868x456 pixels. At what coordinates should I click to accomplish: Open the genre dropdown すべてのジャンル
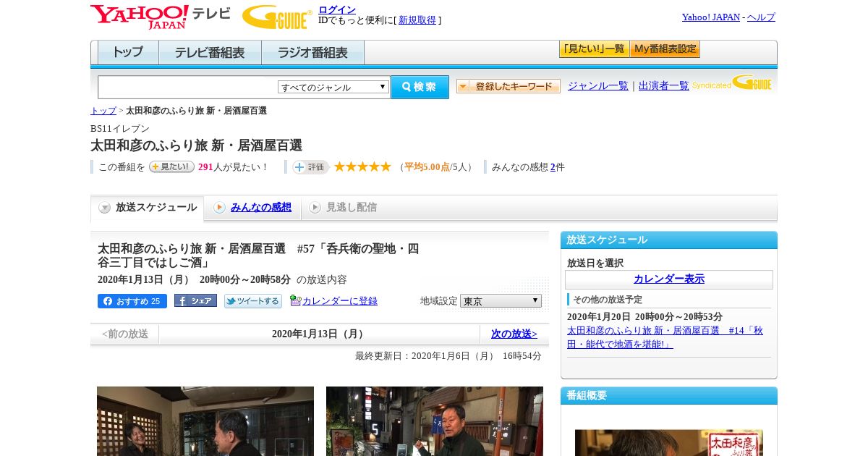point(333,87)
